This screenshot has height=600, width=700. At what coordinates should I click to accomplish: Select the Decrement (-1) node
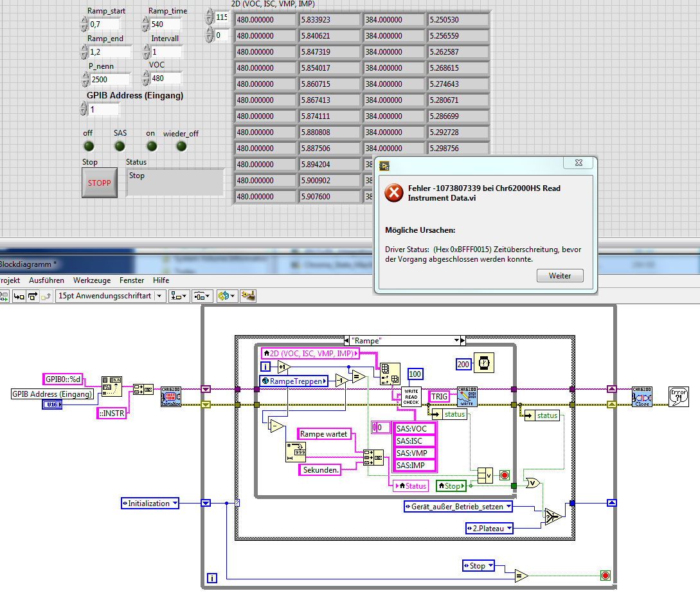coord(342,381)
